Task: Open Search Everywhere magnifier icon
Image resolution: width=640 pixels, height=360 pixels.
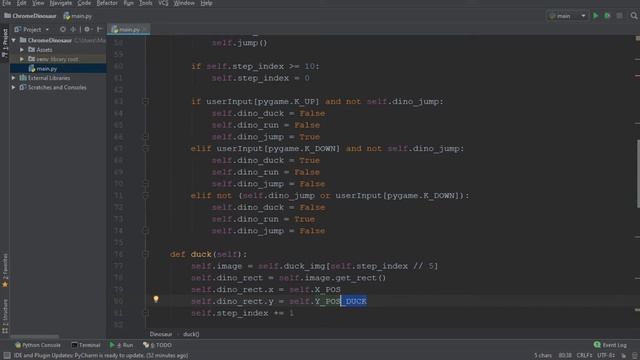Action: tap(633, 16)
